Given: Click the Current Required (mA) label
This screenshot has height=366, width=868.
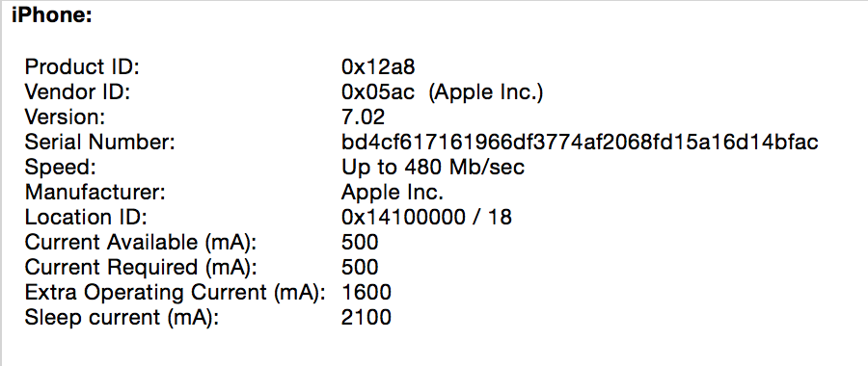Looking at the screenshot, I should 141,268.
